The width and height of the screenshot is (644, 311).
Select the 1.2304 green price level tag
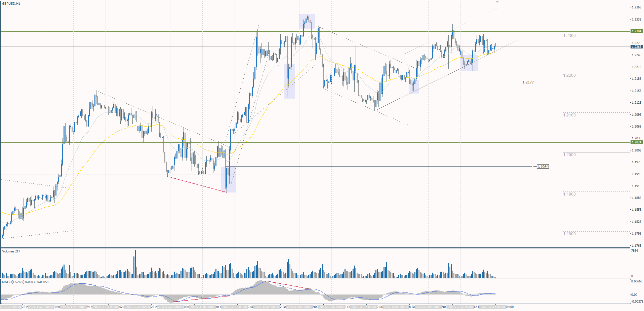[637, 31]
